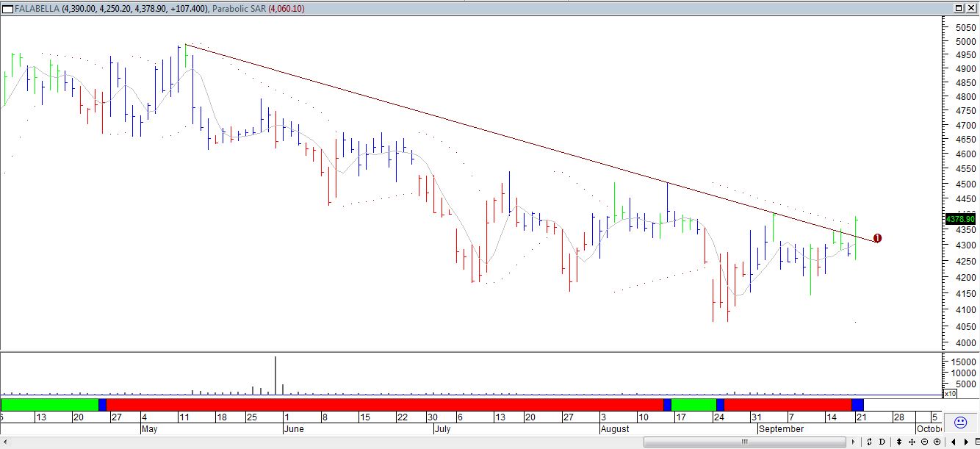
Task: Close the FALABELLA chart window
Action: 971,8
